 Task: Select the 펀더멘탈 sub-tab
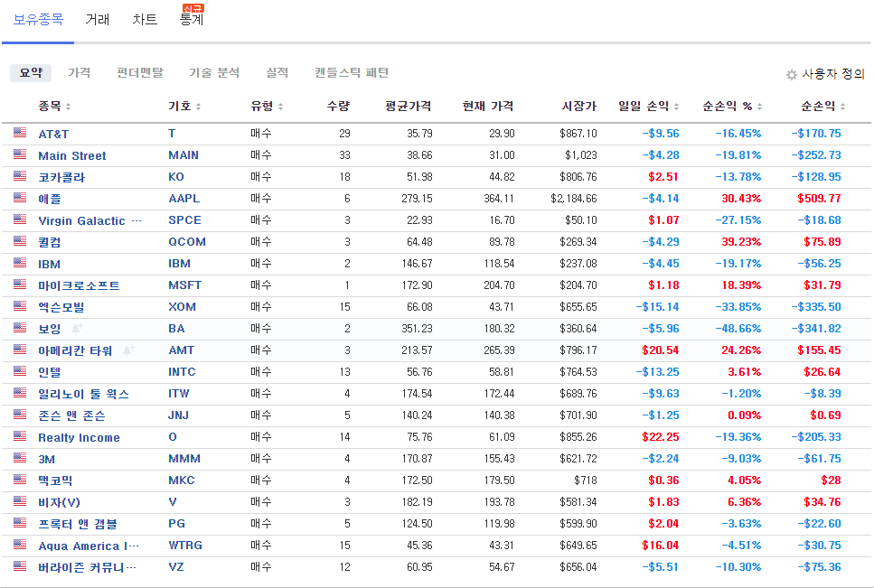pyautogui.click(x=140, y=72)
